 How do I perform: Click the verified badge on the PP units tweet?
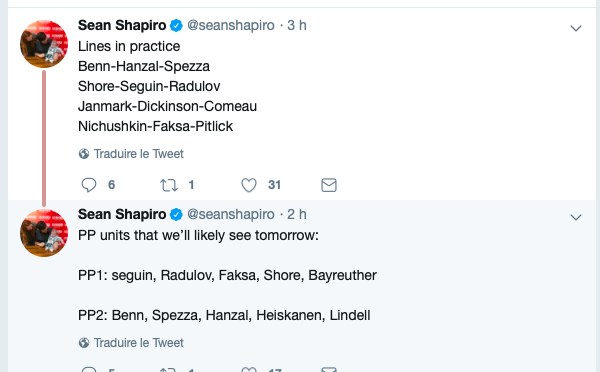176,215
